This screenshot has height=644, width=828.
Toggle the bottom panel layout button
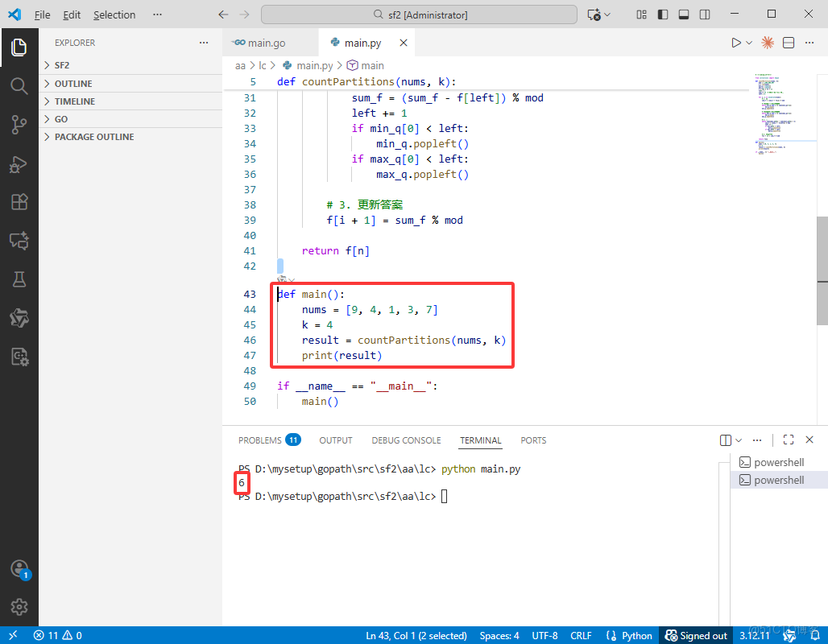684,14
